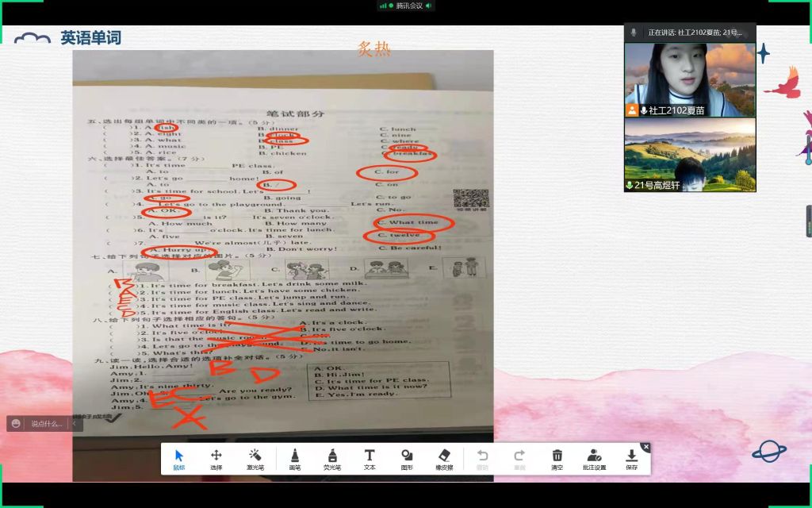Select the 鼠标 mouse pointer tool
Screen dimensions: 812x508
(x=179, y=459)
